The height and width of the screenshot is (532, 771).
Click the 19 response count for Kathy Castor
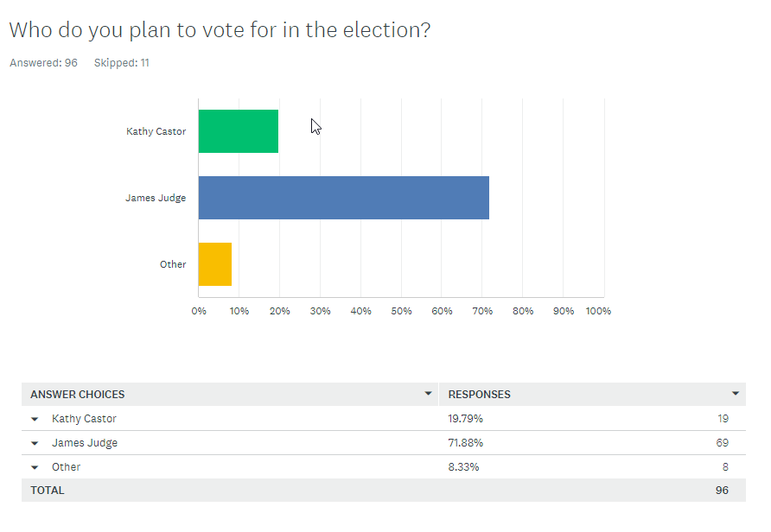[x=724, y=418]
